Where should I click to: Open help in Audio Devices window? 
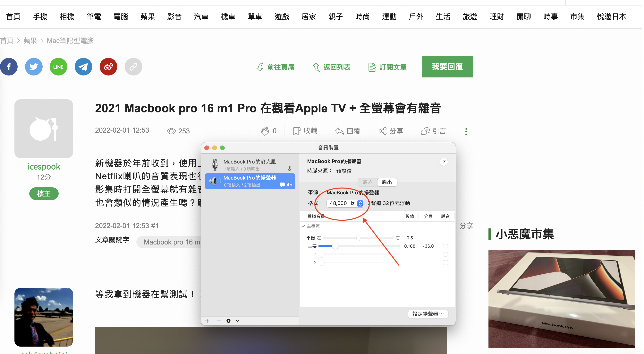444,162
